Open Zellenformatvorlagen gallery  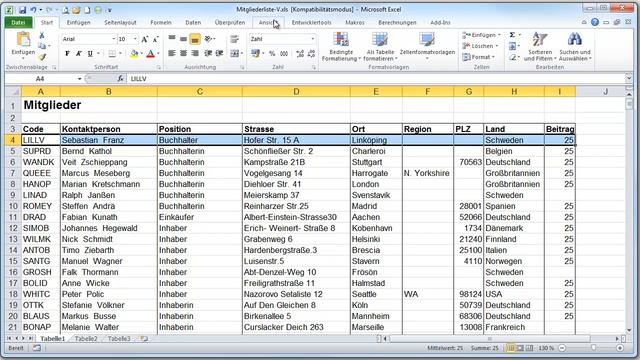coord(427,47)
